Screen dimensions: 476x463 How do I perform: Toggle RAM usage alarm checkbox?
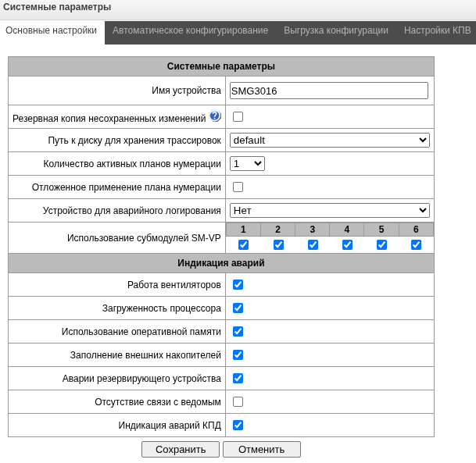[x=238, y=331]
